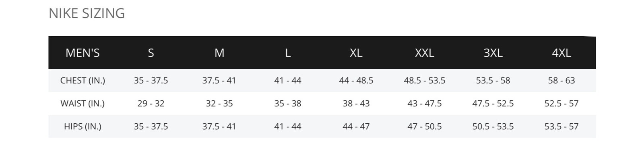Click waist value 32 - 35 for M
Image resolution: width=644 pixels, height=151 pixels.
tap(219, 104)
